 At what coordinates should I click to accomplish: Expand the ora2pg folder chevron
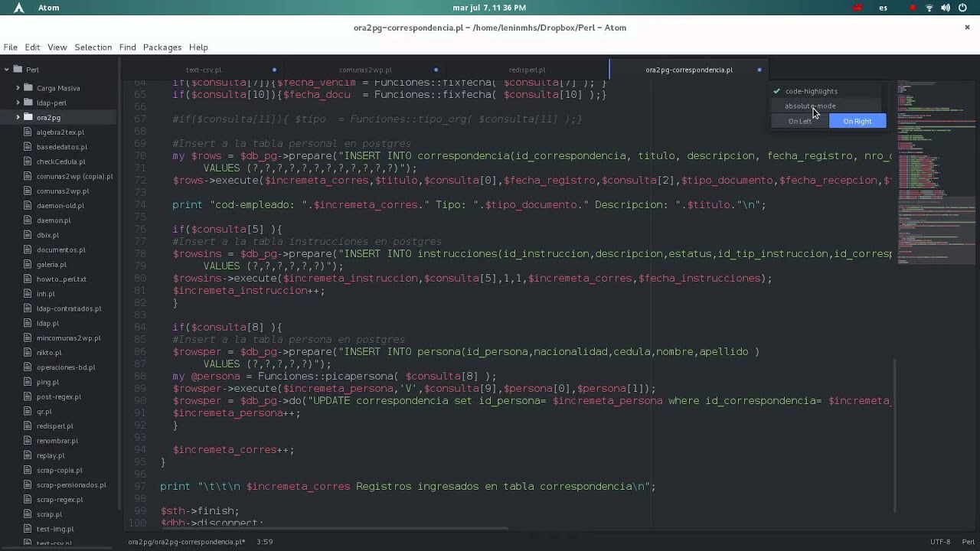tap(18, 117)
